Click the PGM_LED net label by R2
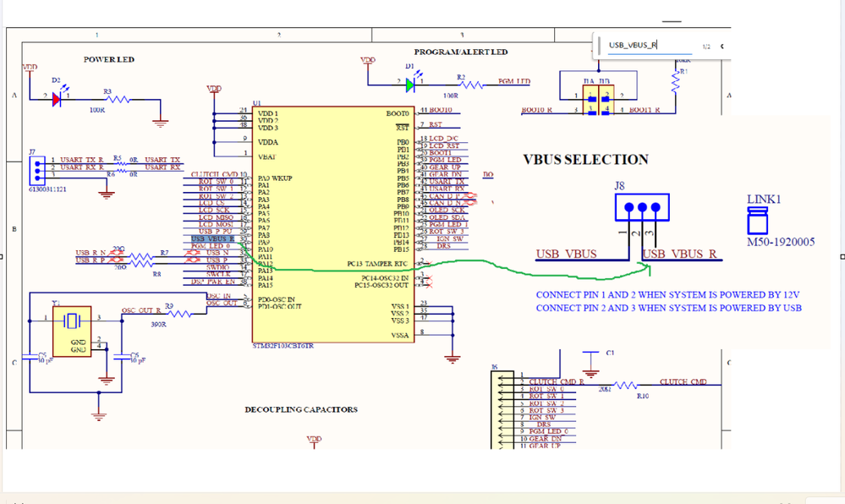The width and height of the screenshot is (845, 504). [514, 81]
